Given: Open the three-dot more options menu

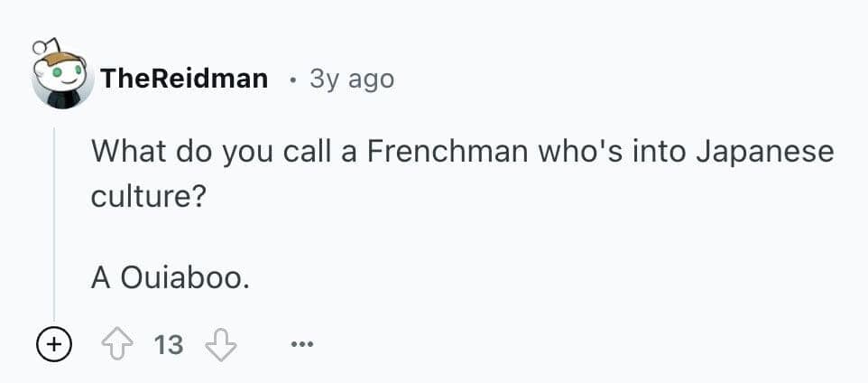Looking at the screenshot, I should [302, 344].
